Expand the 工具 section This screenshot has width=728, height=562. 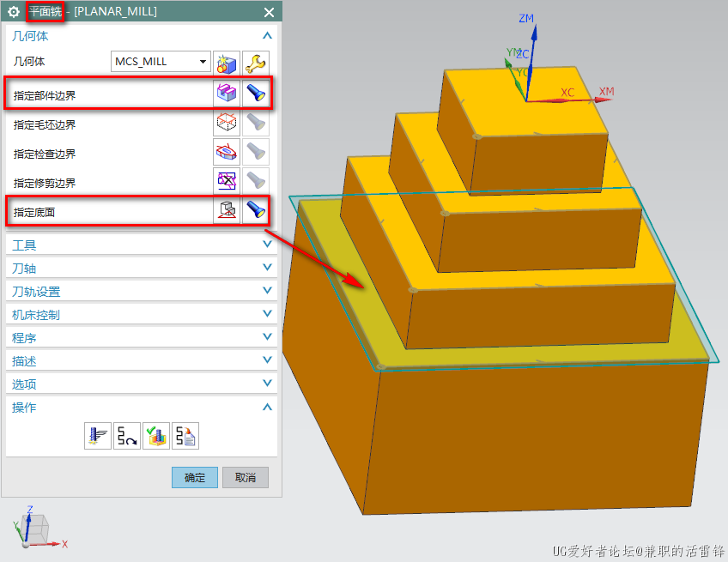pos(267,245)
